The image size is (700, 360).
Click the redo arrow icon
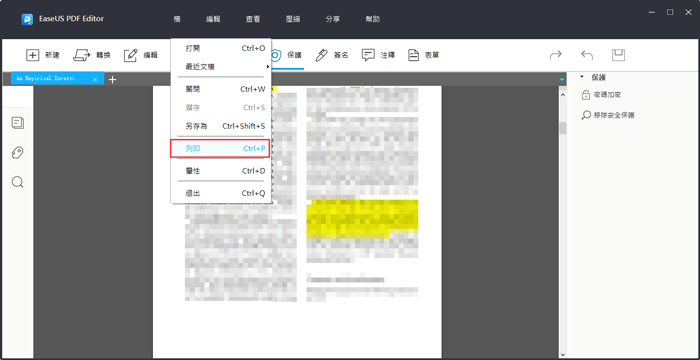click(x=556, y=55)
